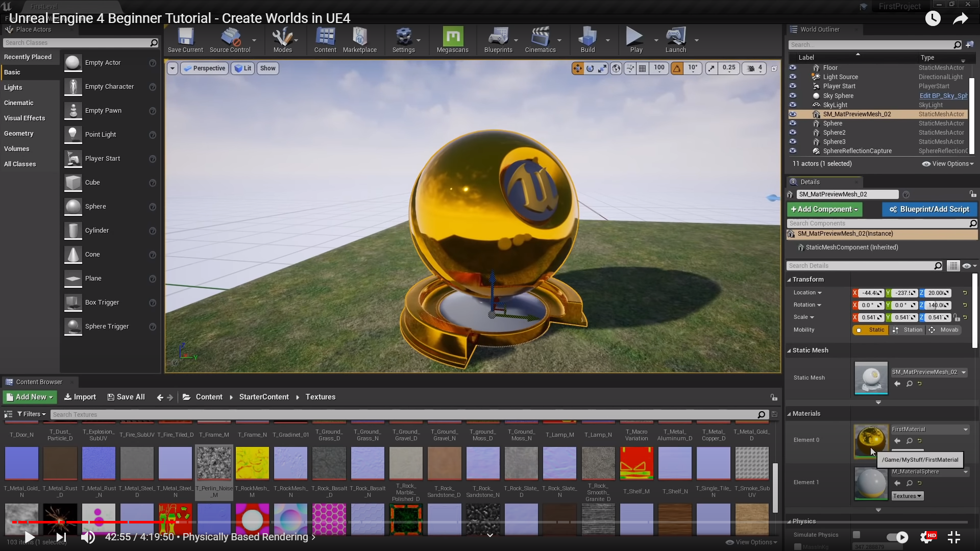The image size is (980, 551).
Task: Select the T_Perlin_Noise_M texture thumbnail
Action: (214, 463)
